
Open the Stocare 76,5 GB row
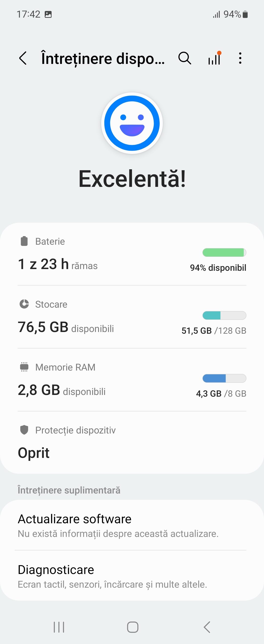pos(132,317)
